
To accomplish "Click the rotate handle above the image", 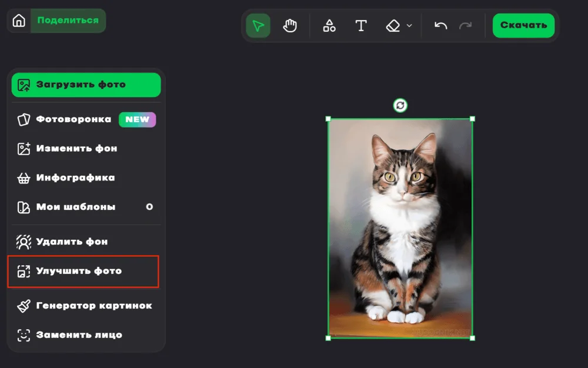I will 400,105.
